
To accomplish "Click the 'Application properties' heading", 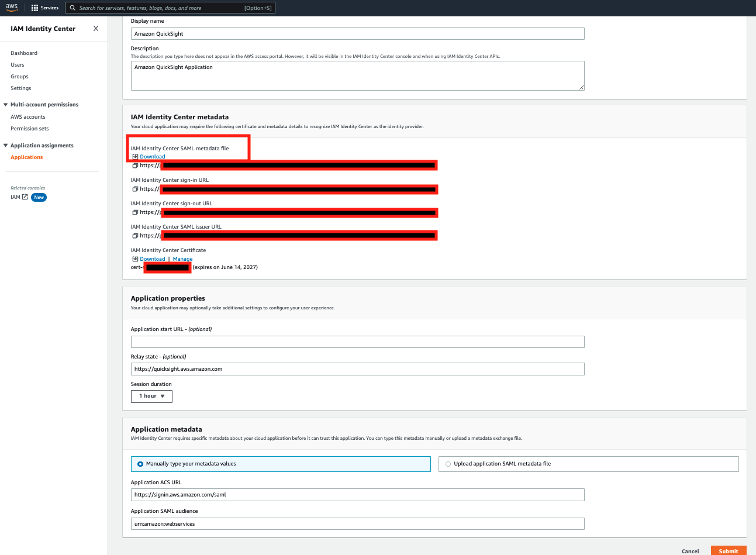I will pos(168,298).
